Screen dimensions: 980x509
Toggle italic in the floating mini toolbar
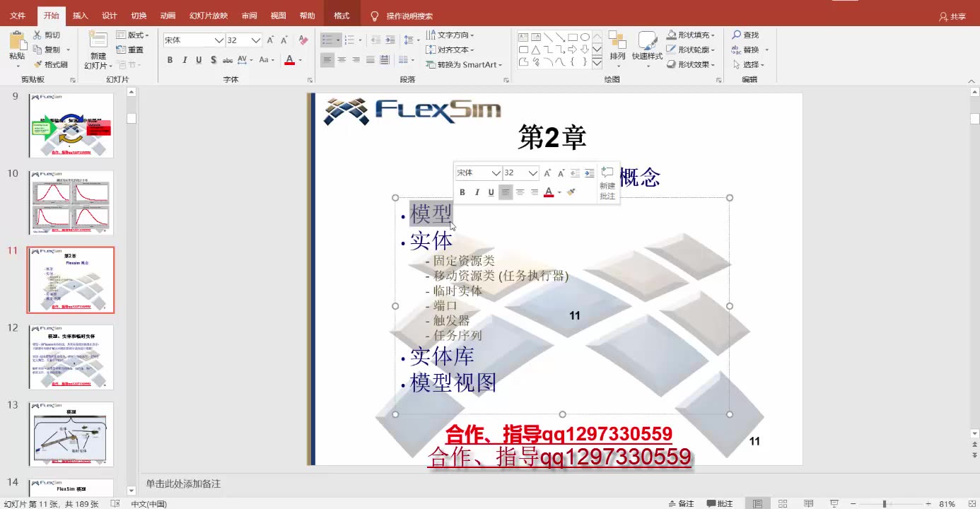coord(477,192)
